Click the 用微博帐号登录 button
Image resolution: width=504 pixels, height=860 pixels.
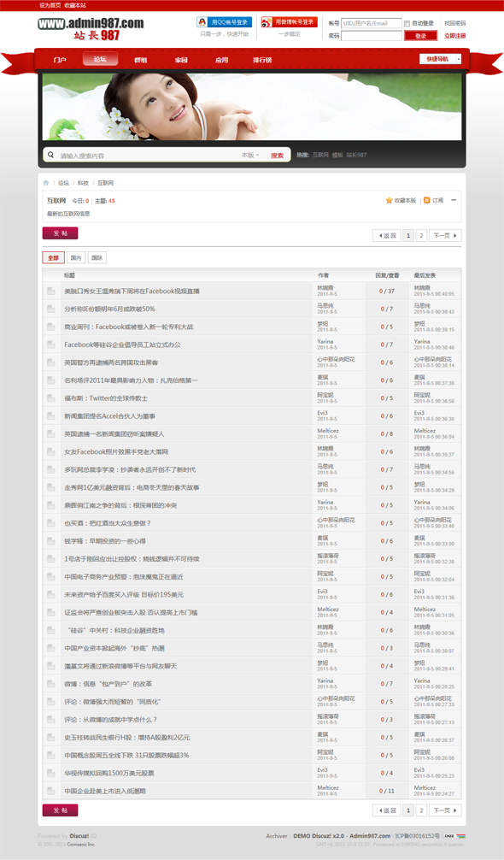coord(290,22)
